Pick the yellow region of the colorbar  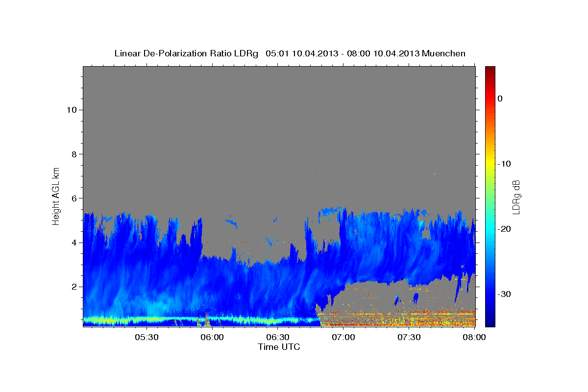[490, 164]
